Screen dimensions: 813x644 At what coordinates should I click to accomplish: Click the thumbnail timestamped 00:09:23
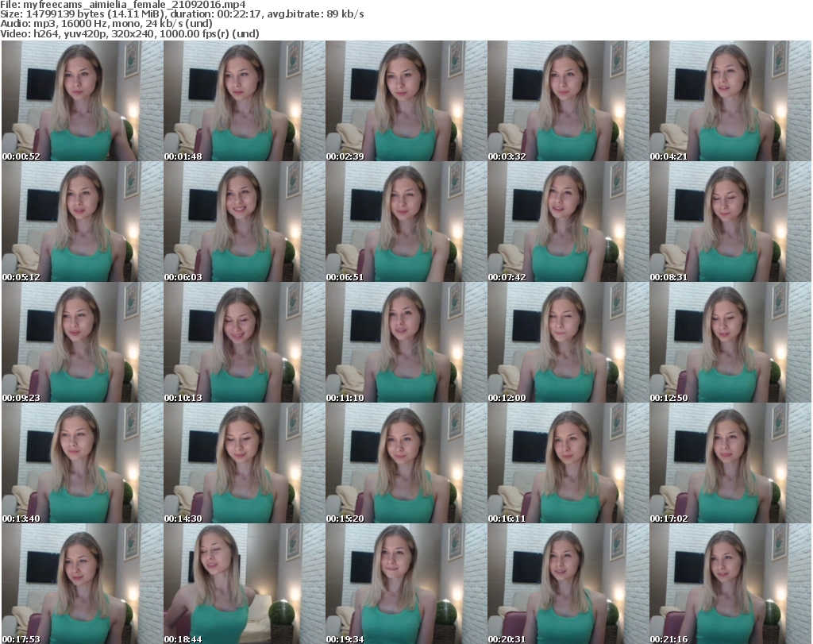pyautogui.click(x=83, y=342)
